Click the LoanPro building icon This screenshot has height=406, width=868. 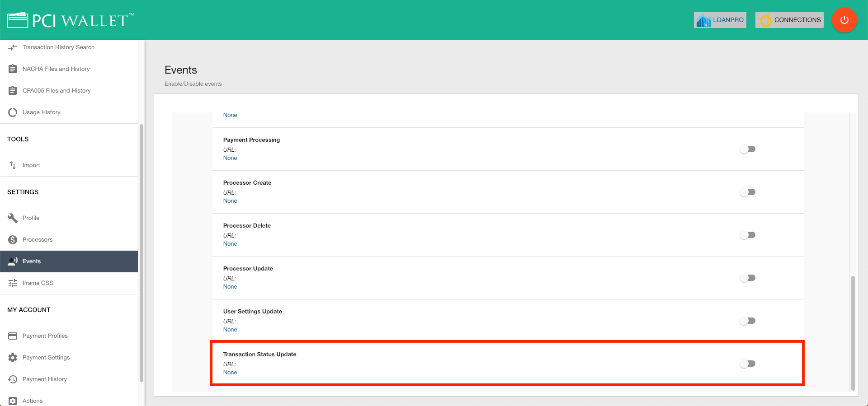tap(703, 20)
